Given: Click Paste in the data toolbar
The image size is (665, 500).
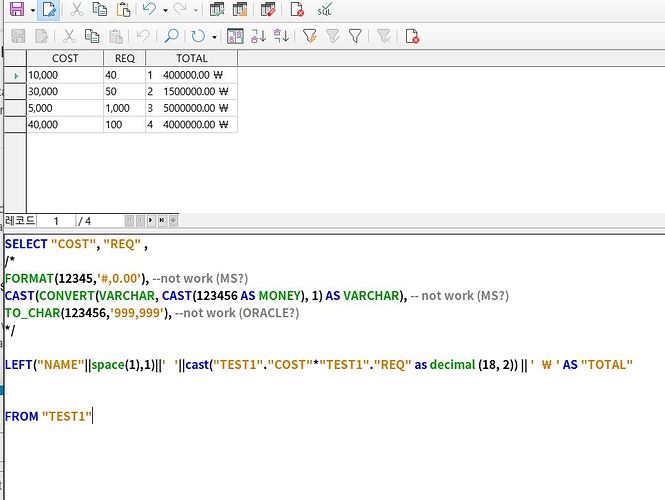Looking at the screenshot, I should (116, 36).
